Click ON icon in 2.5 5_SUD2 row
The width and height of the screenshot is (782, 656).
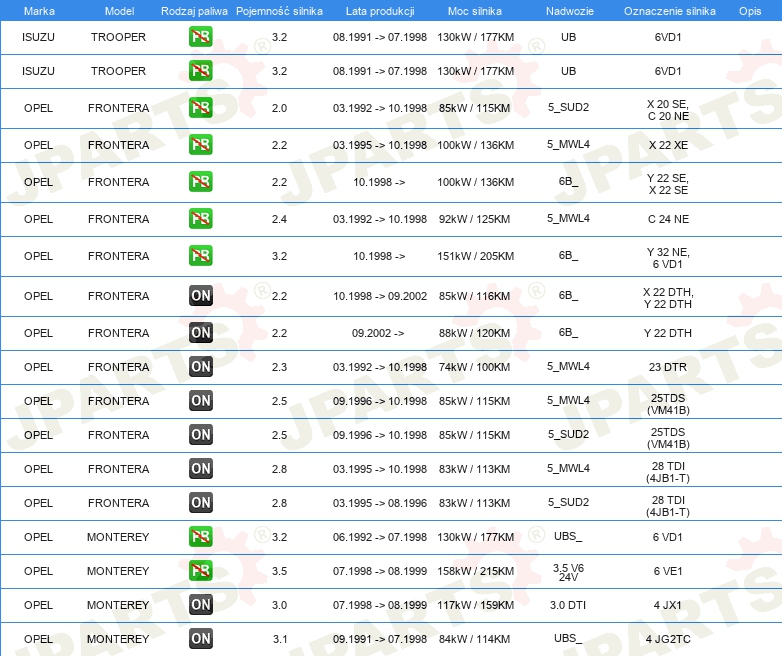pos(200,435)
